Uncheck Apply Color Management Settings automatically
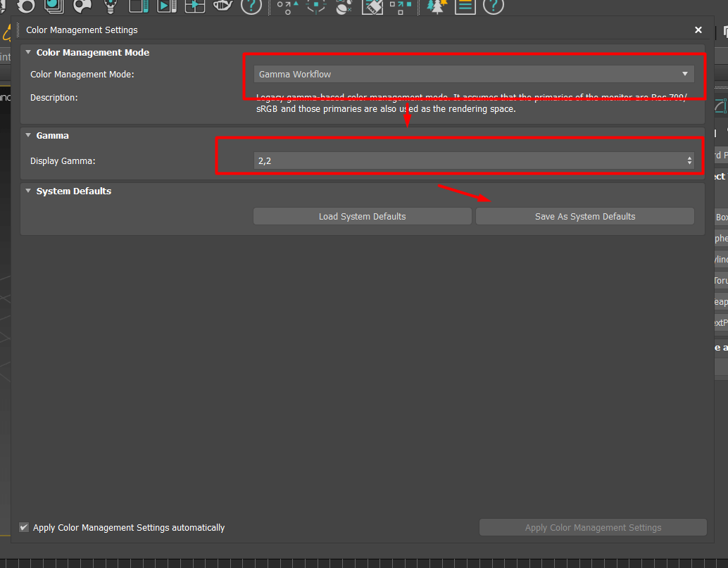 [x=23, y=527]
